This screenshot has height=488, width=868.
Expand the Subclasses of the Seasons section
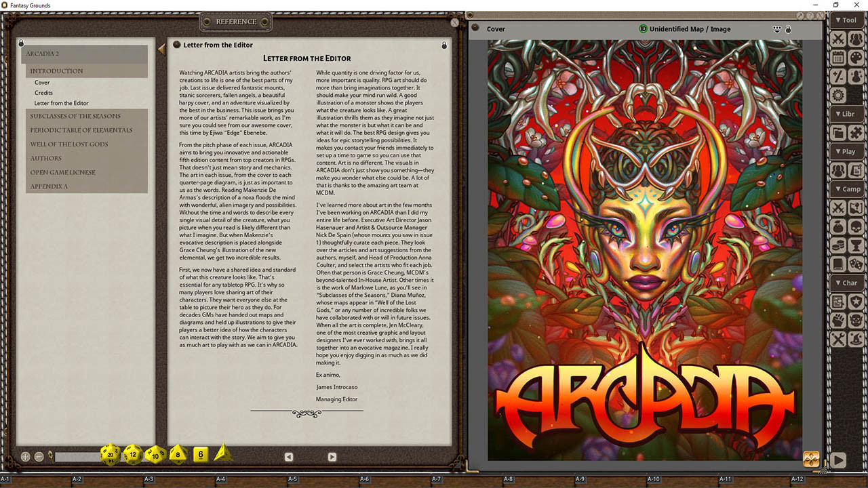pyautogui.click(x=76, y=116)
